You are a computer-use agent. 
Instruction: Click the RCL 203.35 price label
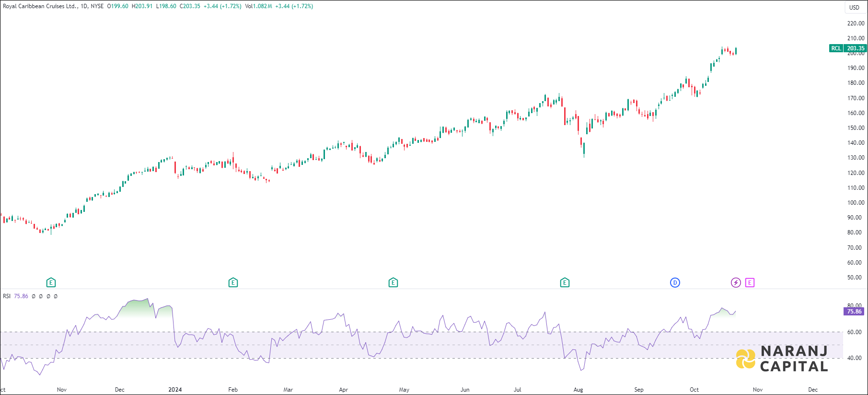click(x=848, y=48)
